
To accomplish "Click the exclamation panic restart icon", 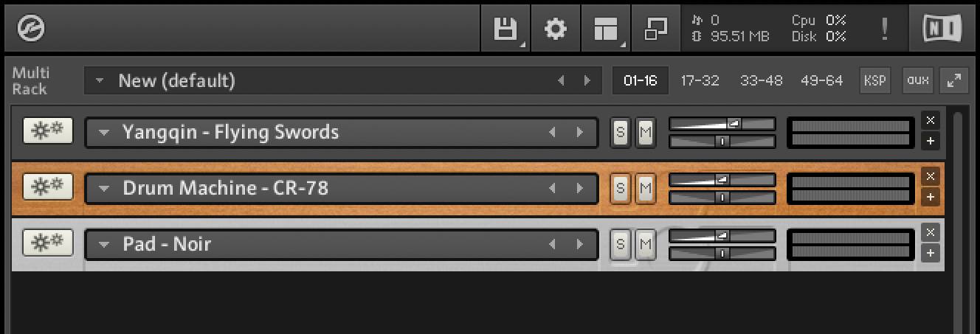I will 884,29.
